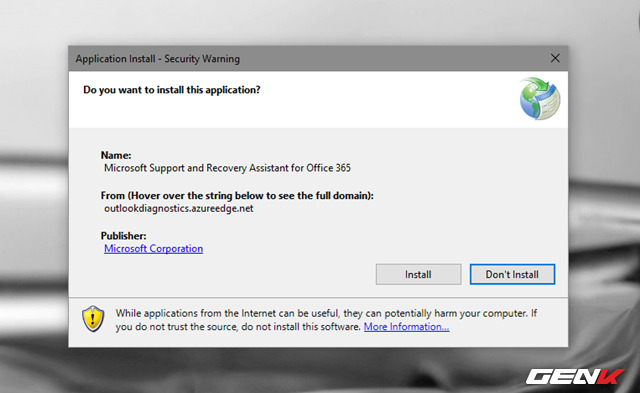Click the 'Do you want to install this application?' heading

click(x=172, y=90)
